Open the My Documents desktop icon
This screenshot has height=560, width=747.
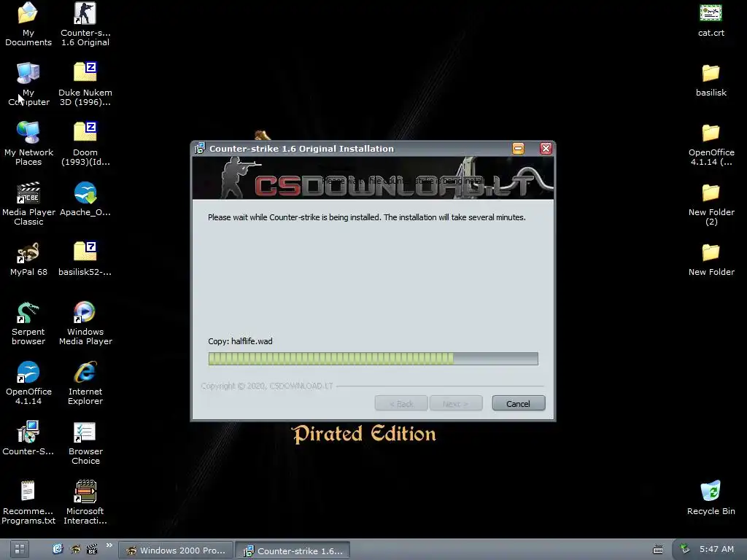tap(28, 24)
